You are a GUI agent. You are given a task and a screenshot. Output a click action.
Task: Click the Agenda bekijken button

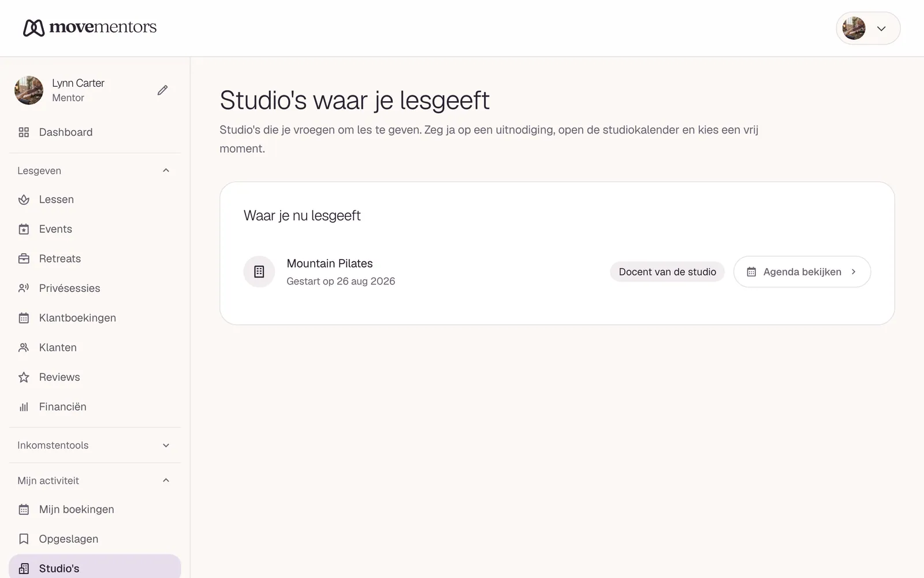click(802, 272)
